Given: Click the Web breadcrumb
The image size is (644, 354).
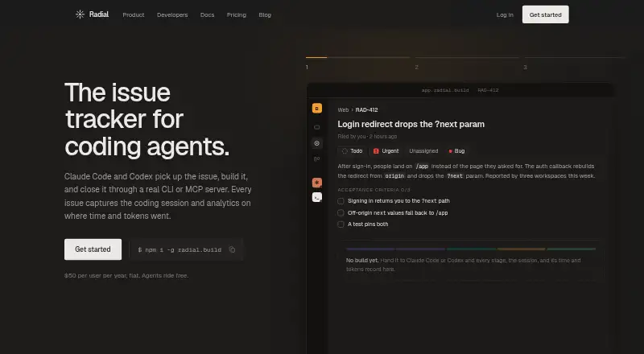Looking at the screenshot, I should pos(343,110).
